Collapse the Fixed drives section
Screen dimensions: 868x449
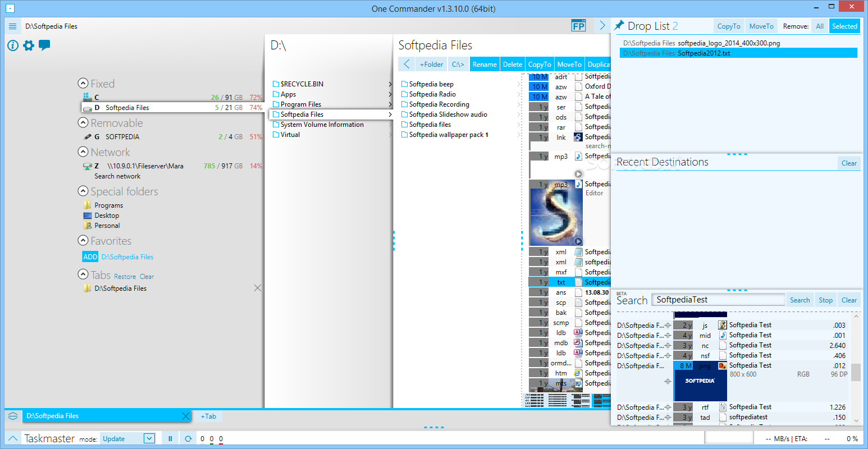[x=83, y=83]
